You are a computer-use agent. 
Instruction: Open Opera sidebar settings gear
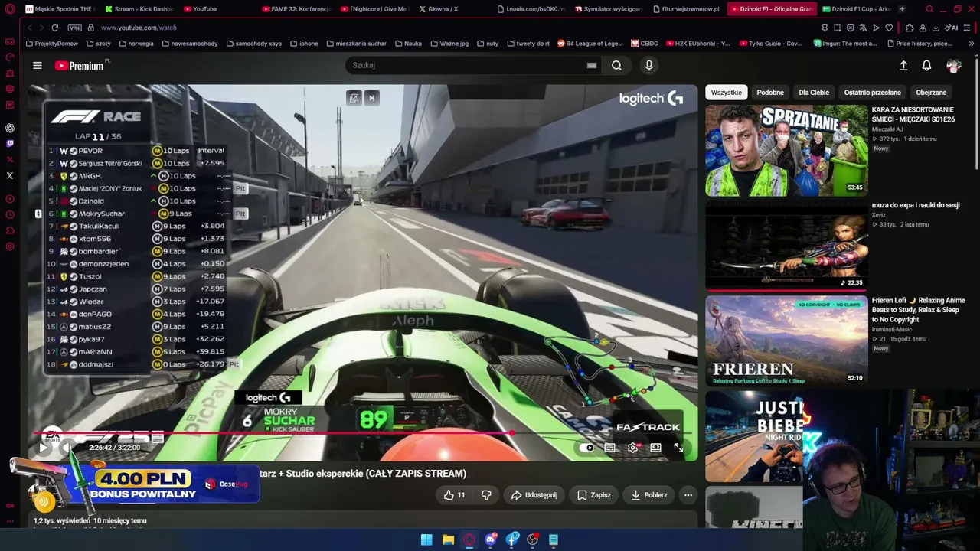(10, 246)
